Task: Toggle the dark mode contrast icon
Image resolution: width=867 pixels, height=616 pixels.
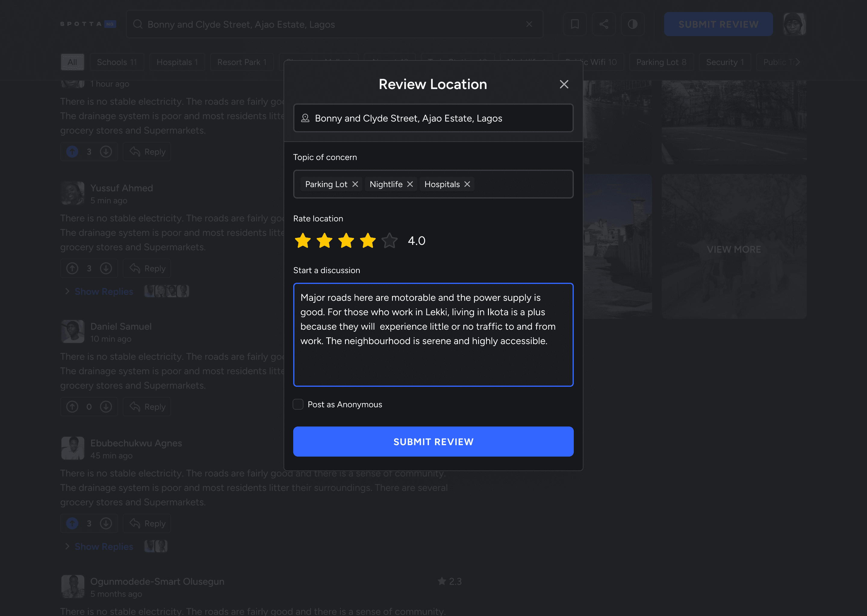Action: [x=632, y=24]
